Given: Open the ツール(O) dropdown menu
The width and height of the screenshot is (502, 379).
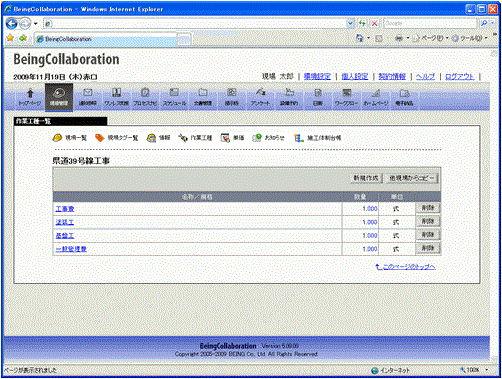Looking at the screenshot, I should pos(469,38).
